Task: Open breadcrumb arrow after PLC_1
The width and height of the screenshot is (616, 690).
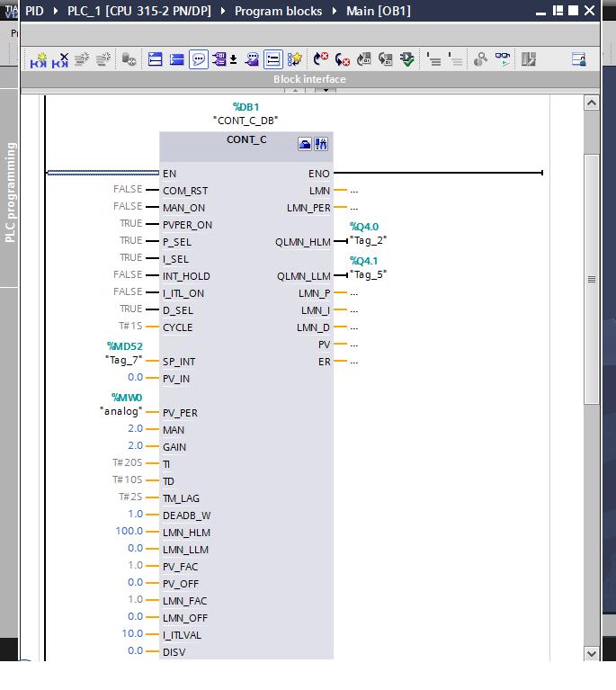Action: tap(223, 11)
